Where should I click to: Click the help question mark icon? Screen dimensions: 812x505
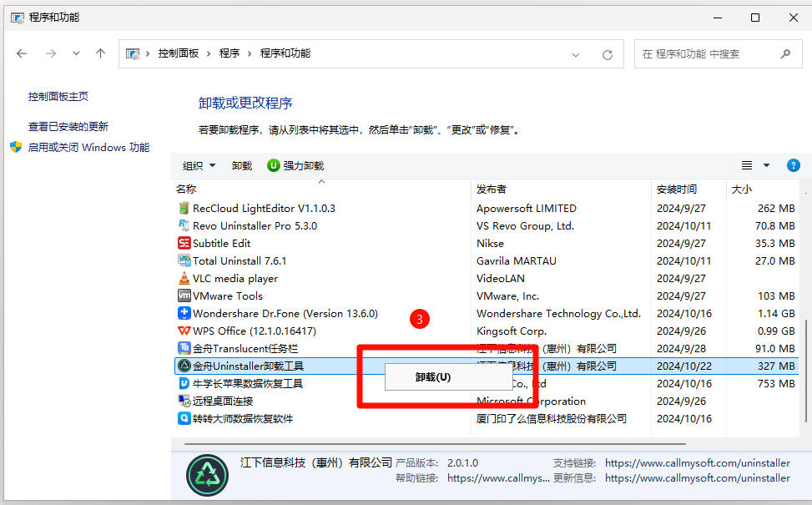click(793, 166)
